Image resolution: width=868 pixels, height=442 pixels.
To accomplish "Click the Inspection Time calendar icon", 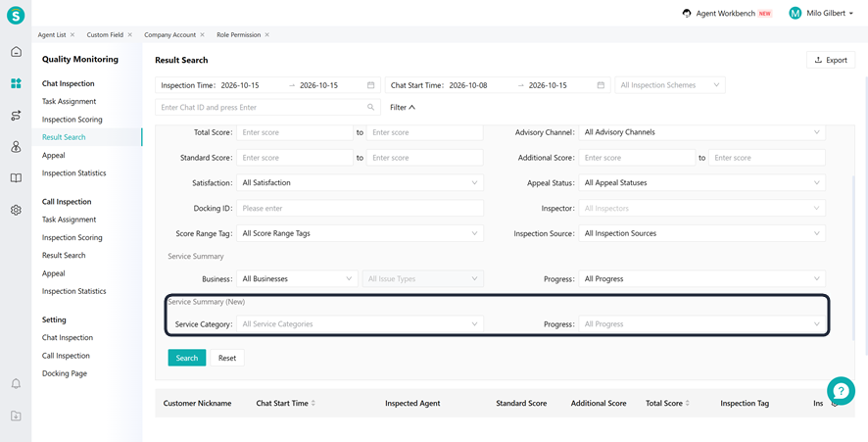I will (x=371, y=85).
